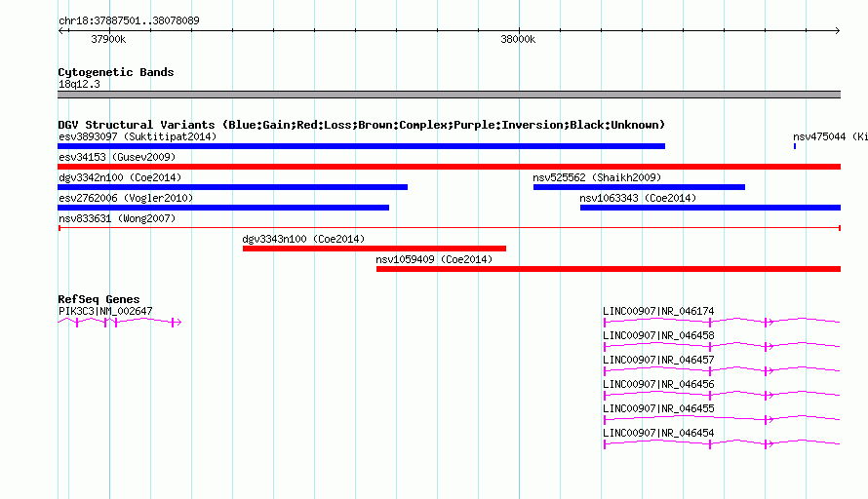The height and width of the screenshot is (499, 868).
Task: Open the dgv3343n100 (Coe2014) label
Action: 303,239
